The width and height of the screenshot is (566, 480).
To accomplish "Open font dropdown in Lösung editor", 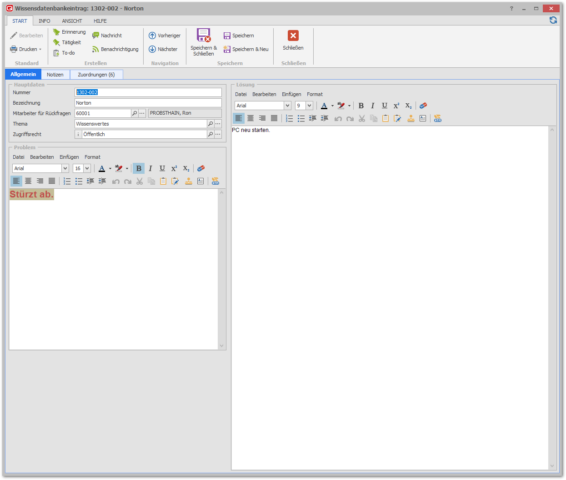I will point(287,105).
